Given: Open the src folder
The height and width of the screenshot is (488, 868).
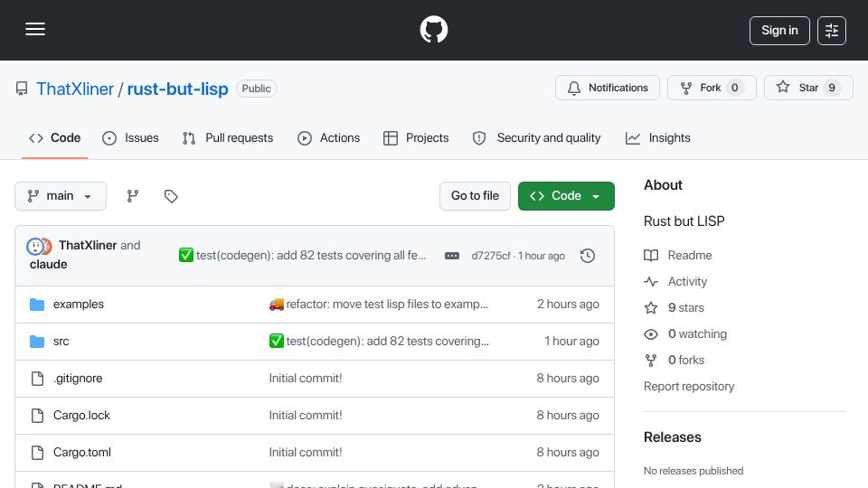Looking at the screenshot, I should 61,342.
